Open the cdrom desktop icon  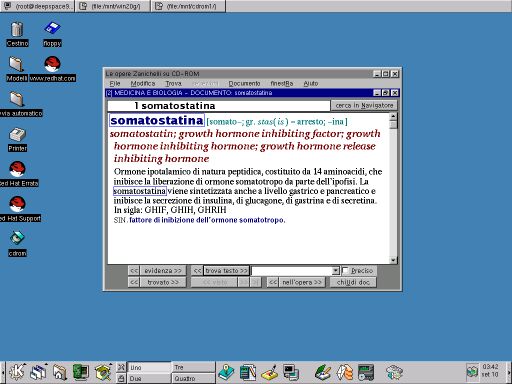coord(17,244)
